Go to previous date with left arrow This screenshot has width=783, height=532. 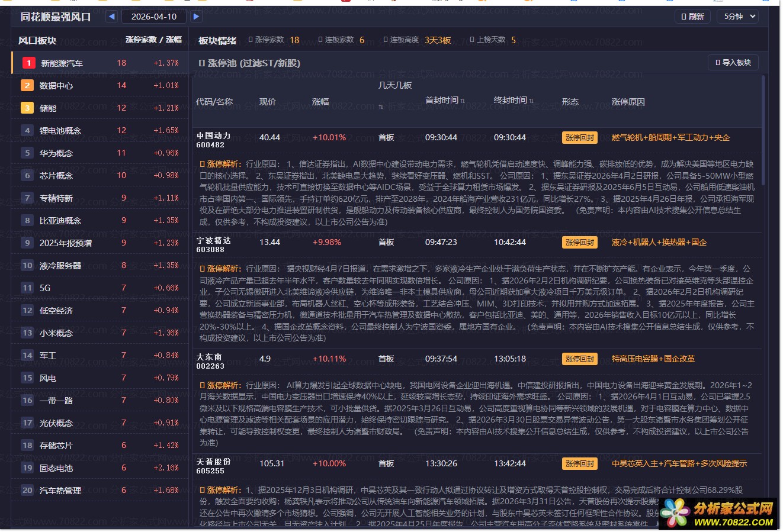coord(111,17)
